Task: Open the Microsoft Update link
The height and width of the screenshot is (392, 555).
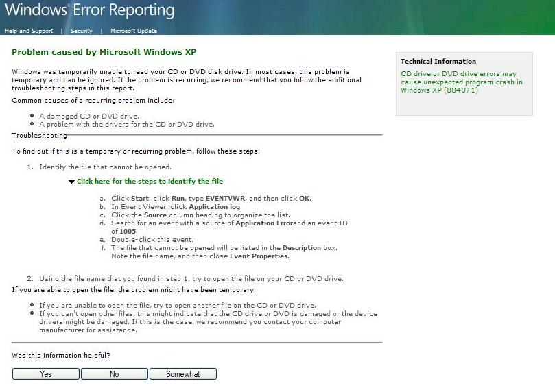Action: 134,31
